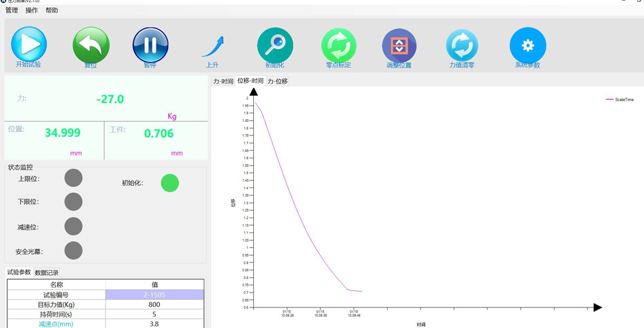Click the 位移 y-axis title
Viewport: 644px width, 328px height.
(x=233, y=202)
